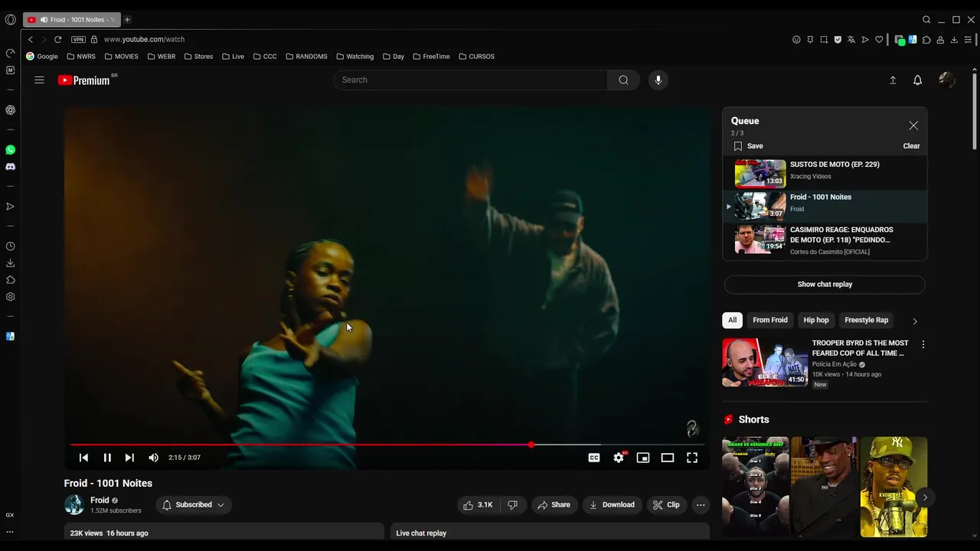
Task: Open the translate page icon in address bar
Action: coord(851,40)
